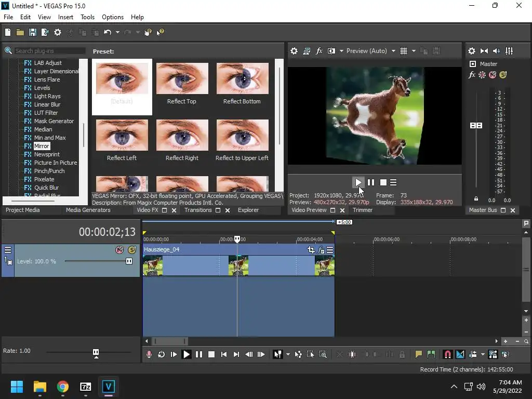
Task: Open Event FX on Hausziege_04 clip
Action: pos(321,250)
